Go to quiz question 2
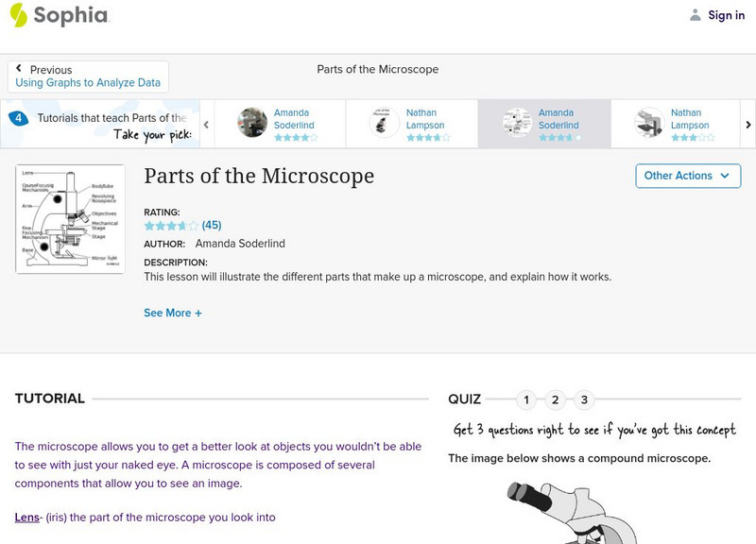The height and width of the screenshot is (544, 756). click(x=556, y=399)
